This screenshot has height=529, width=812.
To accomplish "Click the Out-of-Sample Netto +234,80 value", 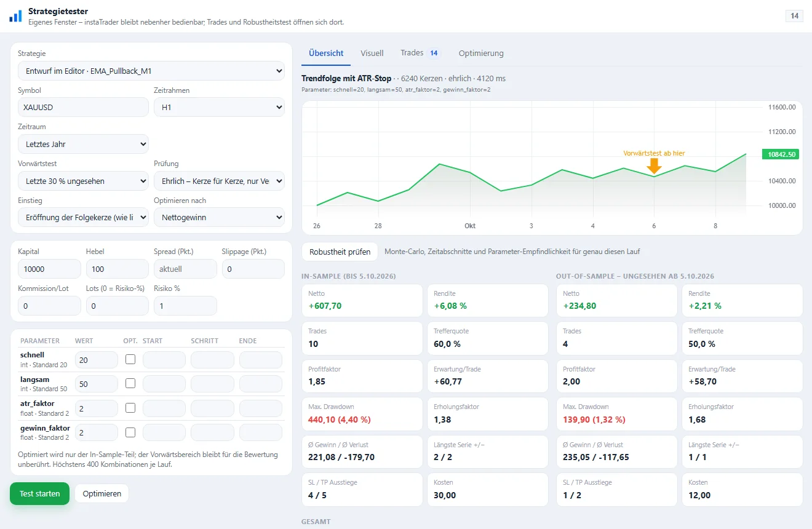I will pyautogui.click(x=579, y=306).
